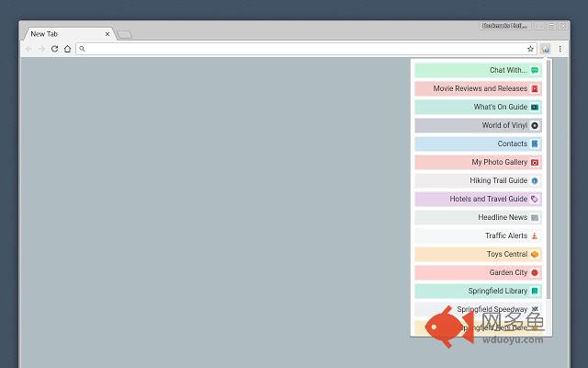Screen dimensions: 588x368
Task: Click the red film icon beside Movie Reviews and Releases
Action: click(535, 88)
